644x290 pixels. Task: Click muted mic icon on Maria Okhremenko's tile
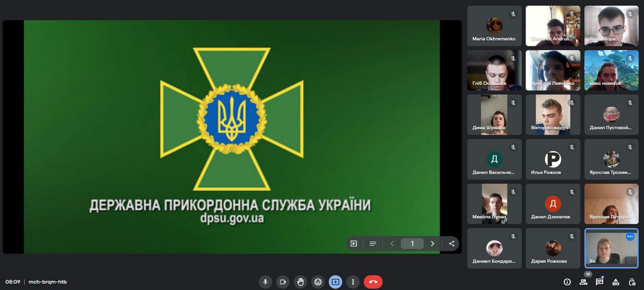pos(513,14)
